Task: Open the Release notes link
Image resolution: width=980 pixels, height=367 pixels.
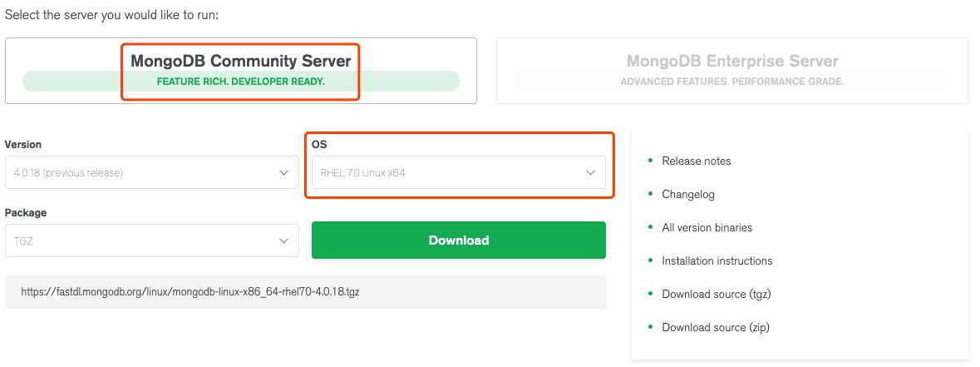Action: coord(697,161)
